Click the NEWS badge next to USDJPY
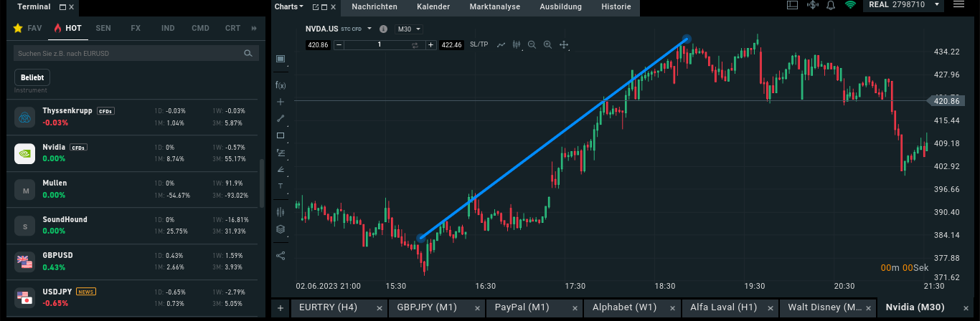The height and width of the screenshot is (321, 980). coord(85,292)
